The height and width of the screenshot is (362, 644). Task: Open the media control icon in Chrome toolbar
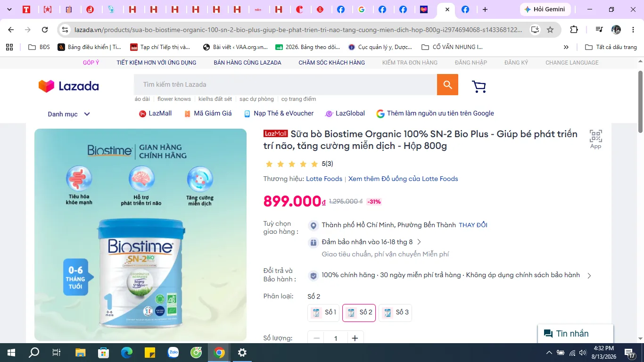pyautogui.click(x=599, y=30)
